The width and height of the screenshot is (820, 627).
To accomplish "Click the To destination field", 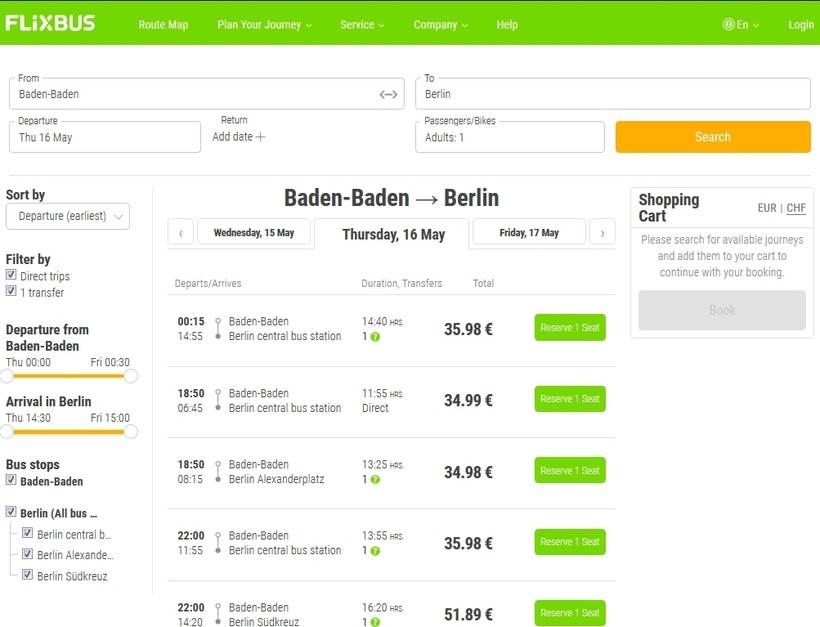I will 612,94.
